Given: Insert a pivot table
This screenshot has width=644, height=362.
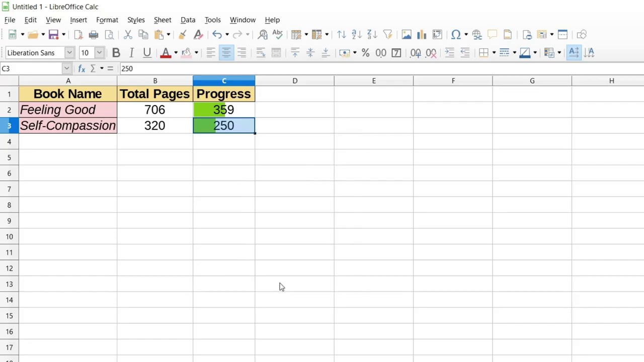Looking at the screenshot, I should tap(438, 35).
